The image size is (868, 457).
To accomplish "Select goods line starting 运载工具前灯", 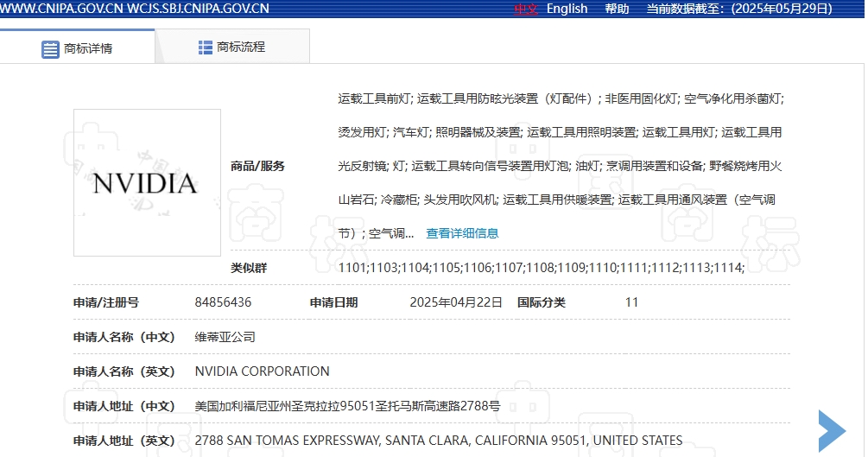I will point(561,98).
